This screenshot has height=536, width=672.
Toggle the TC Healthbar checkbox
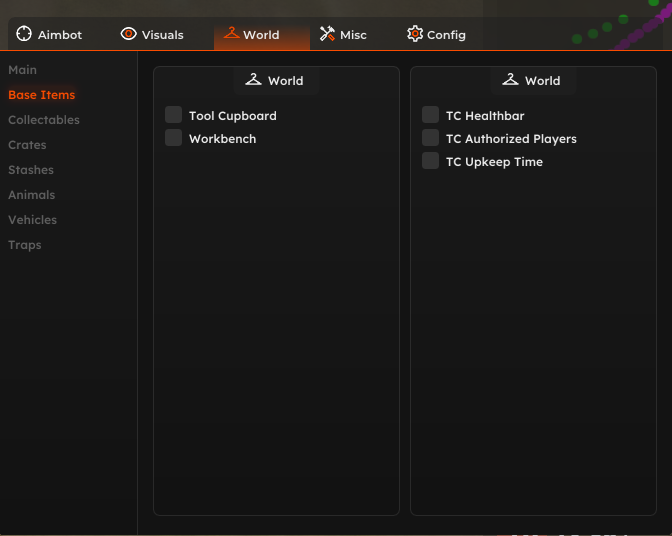click(430, 115)
